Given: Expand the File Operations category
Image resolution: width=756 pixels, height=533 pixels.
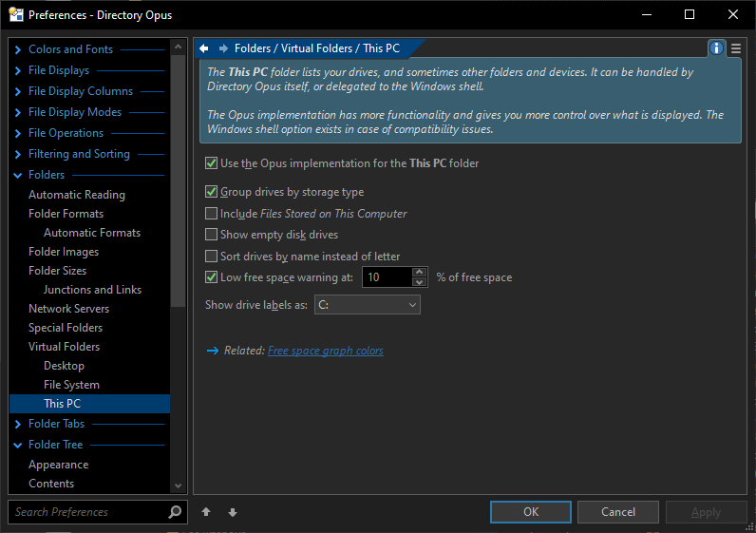Looking at the screenshot, I should coord(18,133).
